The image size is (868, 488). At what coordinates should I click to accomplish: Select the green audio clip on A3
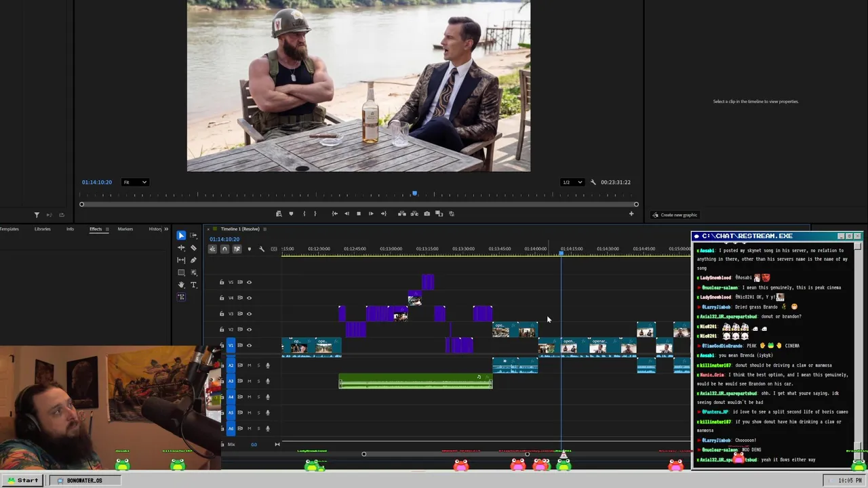pyautogui.click(x=416, y=382)
